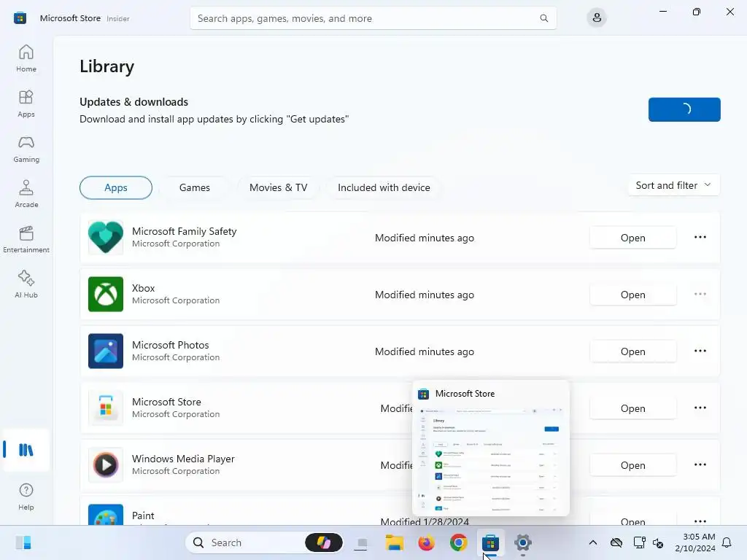Open Microsoft Family Safety with its Open button

[632, 238]
